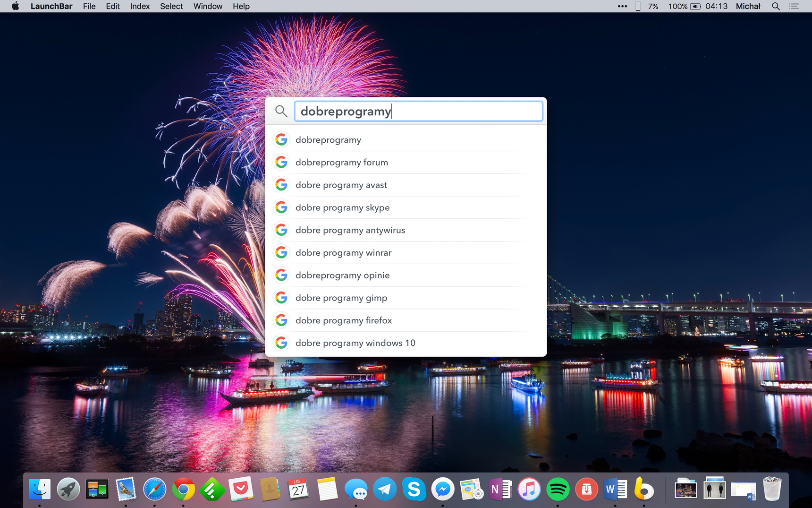
Task: Click the magnifier icon in LaunchBar panel
Action: point(281,111)
